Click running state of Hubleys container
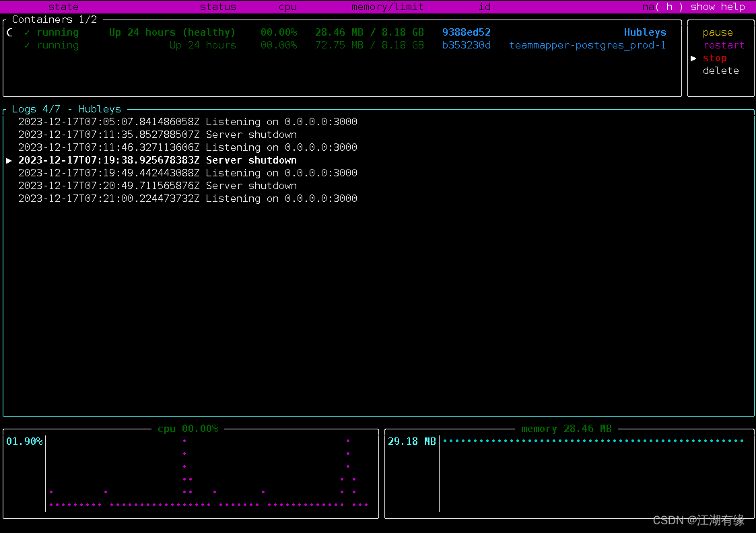 point(57,32)
